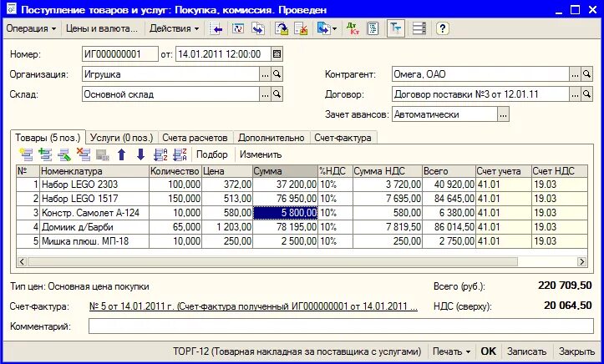Toggle the structure tree toolbar icon

tap(396, 28)
